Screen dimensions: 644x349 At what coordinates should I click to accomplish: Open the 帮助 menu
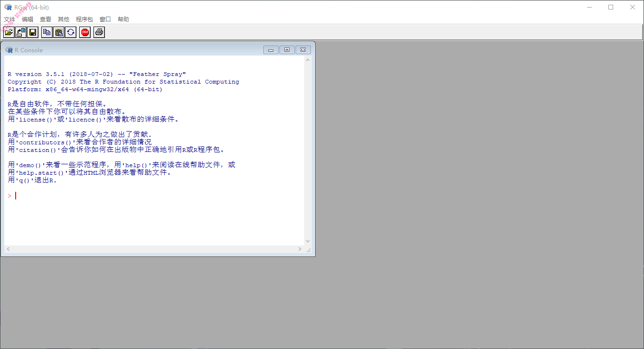coord(123,19)
